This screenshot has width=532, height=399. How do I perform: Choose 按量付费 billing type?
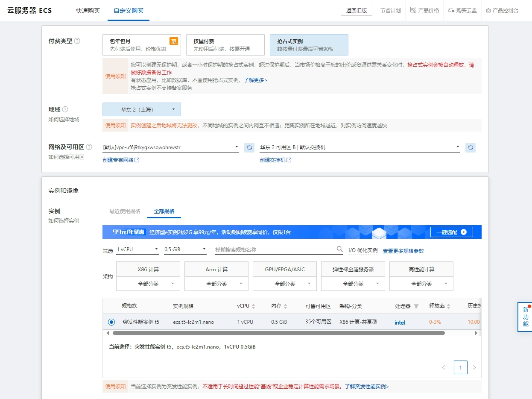[225, 45]
